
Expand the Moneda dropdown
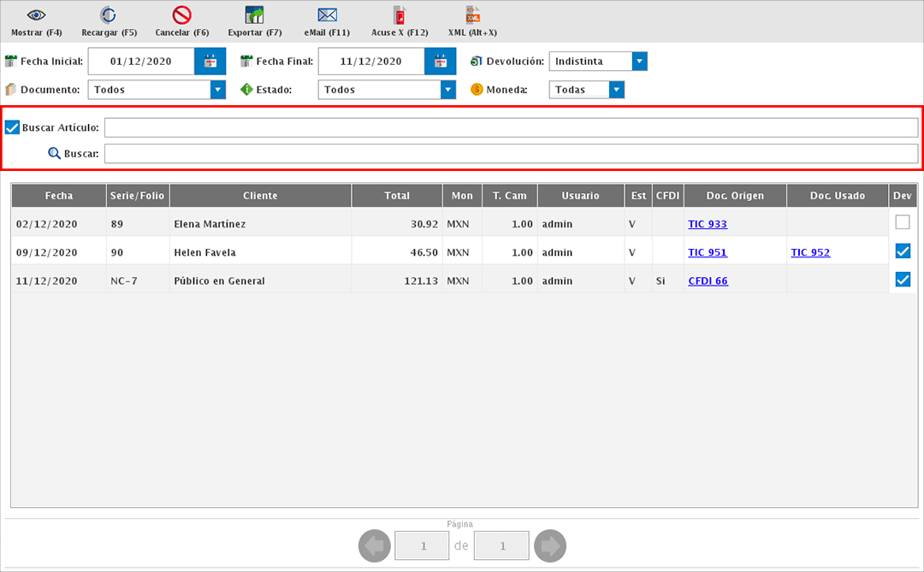pyautogui.click(x=616, y=90)
